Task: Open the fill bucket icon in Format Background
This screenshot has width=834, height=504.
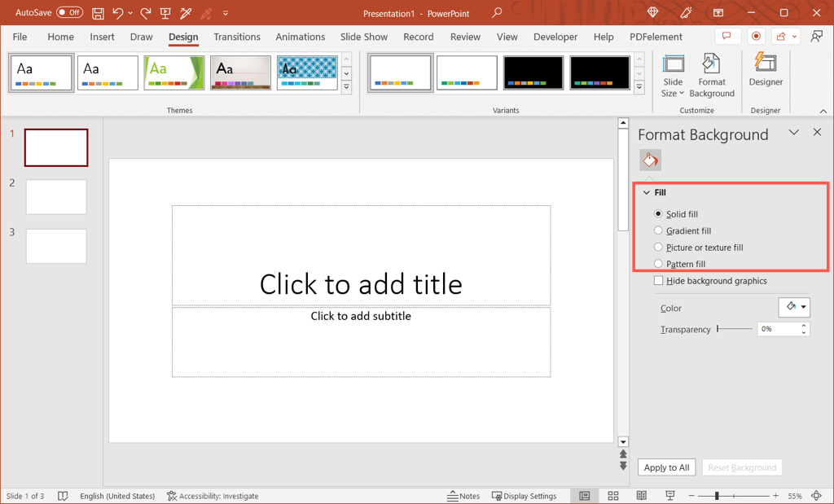Action: (649, 160)
